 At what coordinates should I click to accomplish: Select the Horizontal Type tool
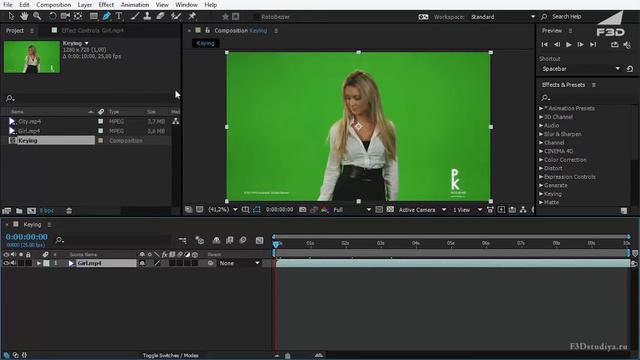(119, 16)
